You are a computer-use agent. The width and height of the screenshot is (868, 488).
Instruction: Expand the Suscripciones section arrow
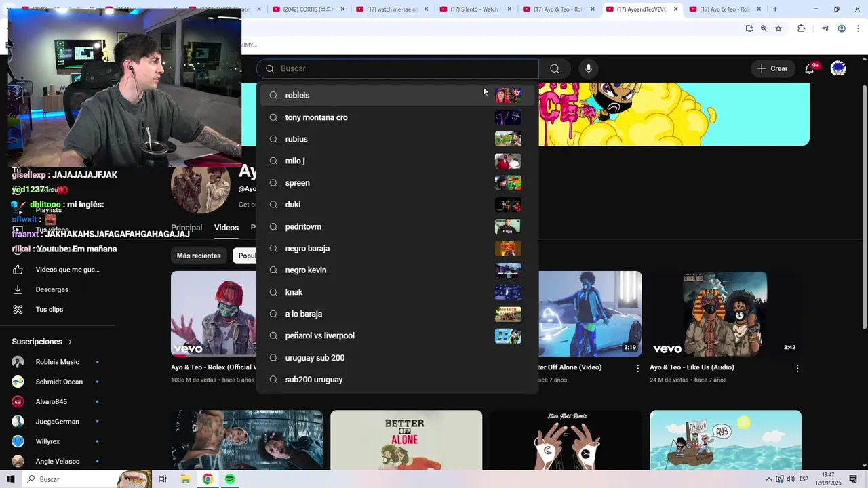coord(69,342)
